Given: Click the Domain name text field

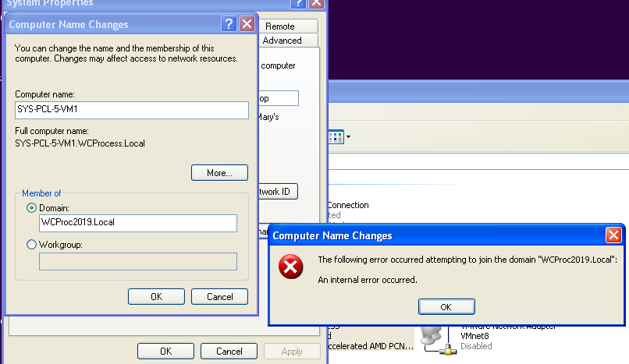Looking at the screenshot, I should [137, 224].
